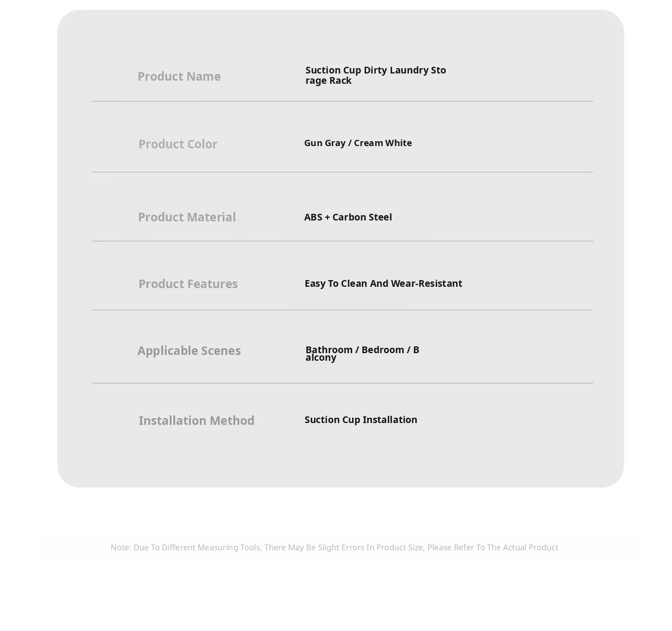The image size is (672, 631).
Task: Select the Bathroom scene text
Action: (x=329, y=350)
